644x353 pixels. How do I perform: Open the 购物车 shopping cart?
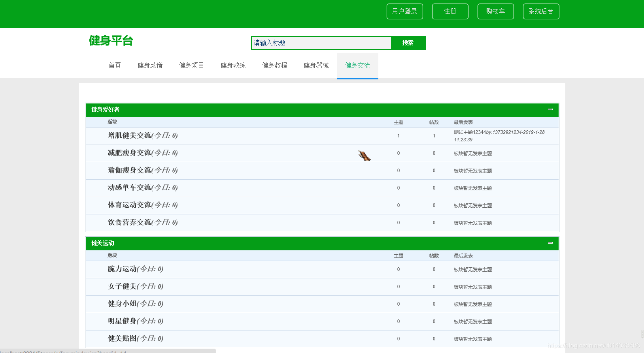point(496,11)
